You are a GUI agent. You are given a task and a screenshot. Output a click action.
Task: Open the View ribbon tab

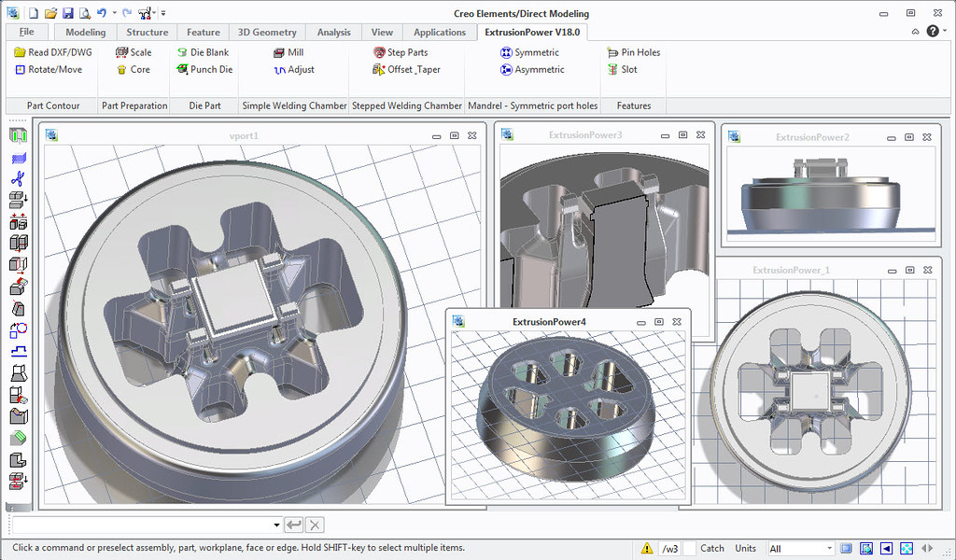(382, 33)
